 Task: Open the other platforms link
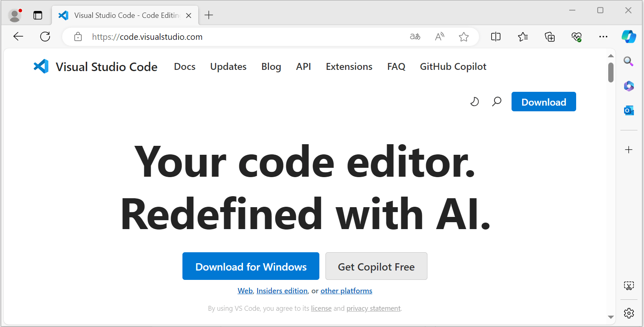[x=346, y=291]
